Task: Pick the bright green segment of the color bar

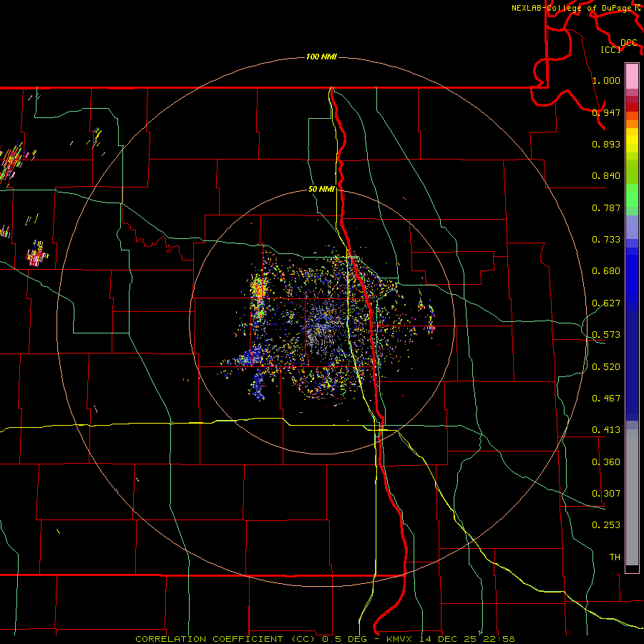Action: pos(632,195)
